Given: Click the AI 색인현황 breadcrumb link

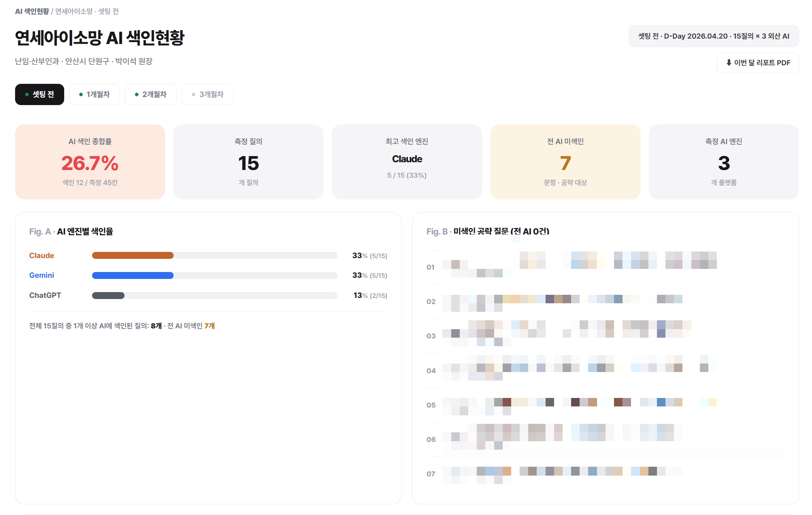Looking at the screenshot, I should (32, 11).
